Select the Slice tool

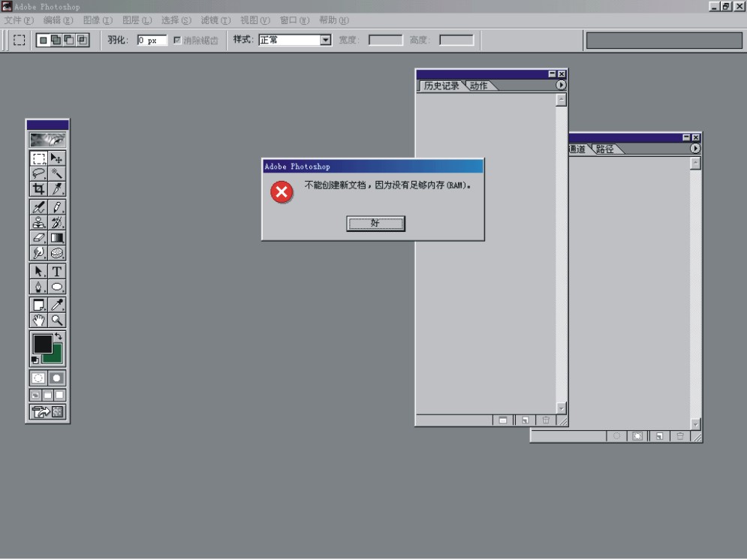[57, 188]
